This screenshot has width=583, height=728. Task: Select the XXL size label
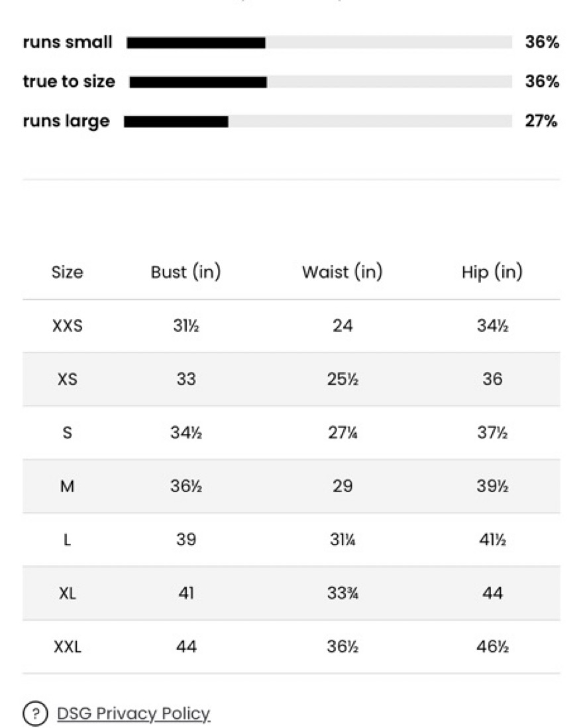point(68,647)
